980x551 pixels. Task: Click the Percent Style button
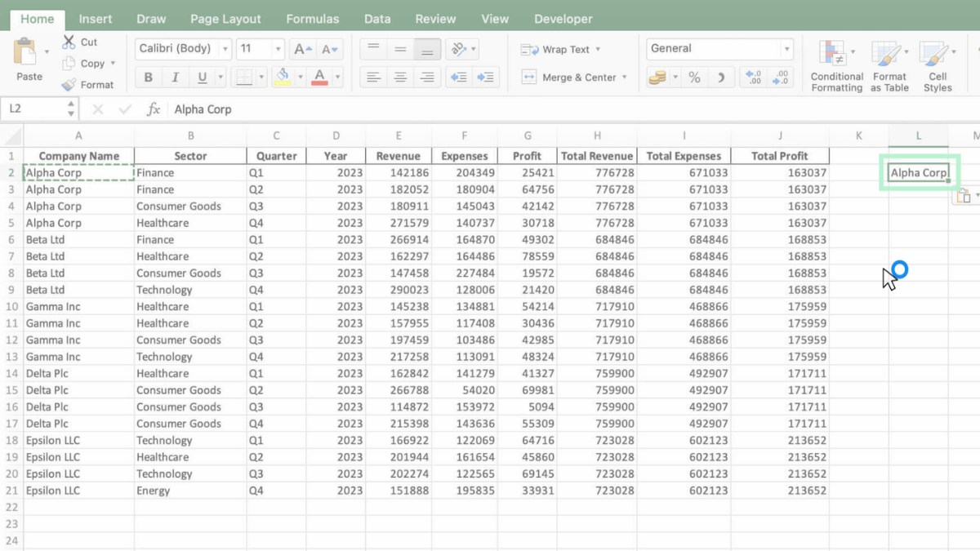(694, 78)
